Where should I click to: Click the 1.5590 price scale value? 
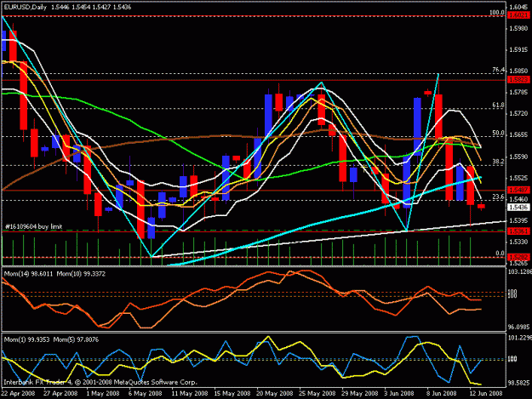(519, 157)
